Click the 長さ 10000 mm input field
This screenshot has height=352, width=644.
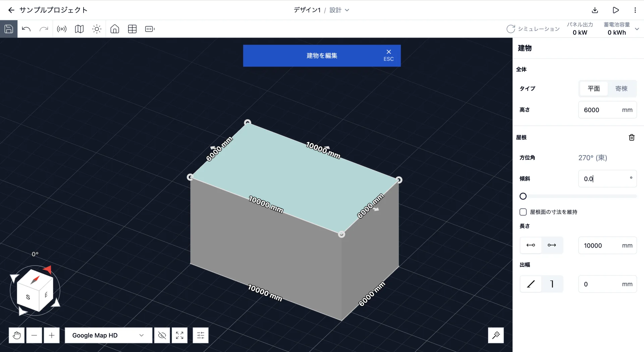(x=607, y=246)
